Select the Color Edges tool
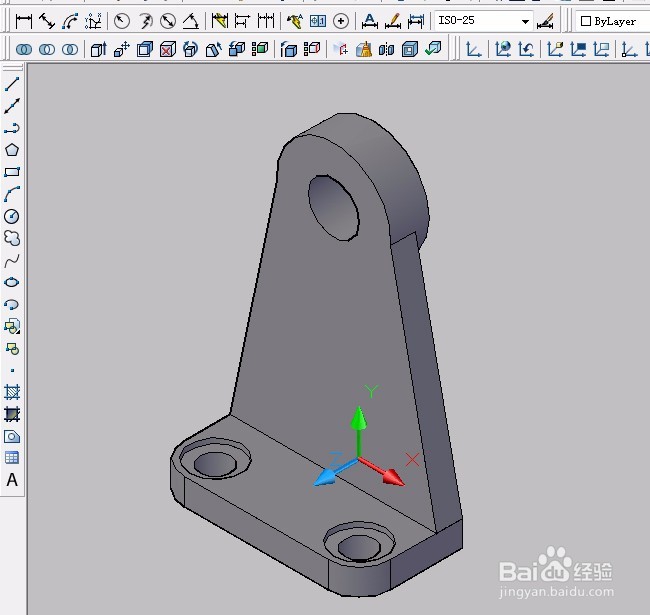 pos(312,49)
